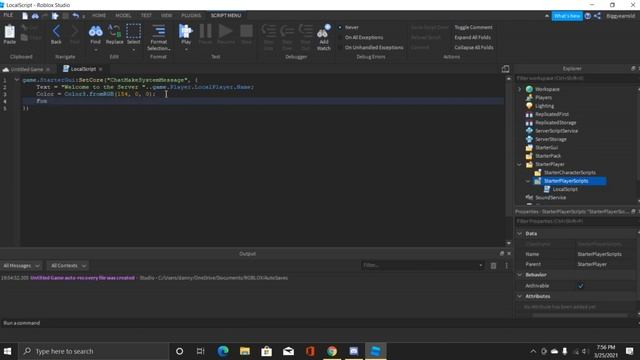
Task: Select the Workspace globe icon in Explorer
Action: pos(529,89)
